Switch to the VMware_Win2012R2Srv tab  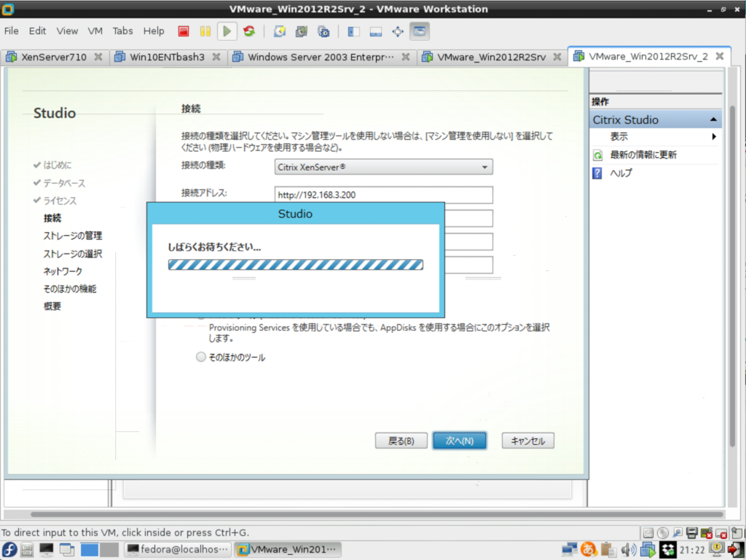point(491,57)
